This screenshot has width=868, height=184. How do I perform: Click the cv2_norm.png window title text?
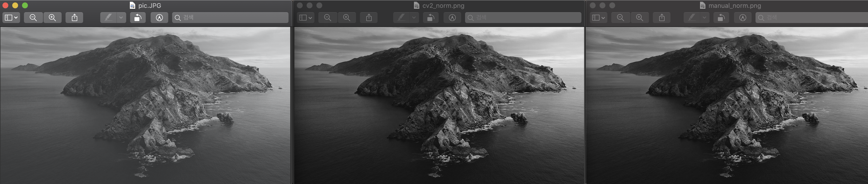[x=443, y=6]
